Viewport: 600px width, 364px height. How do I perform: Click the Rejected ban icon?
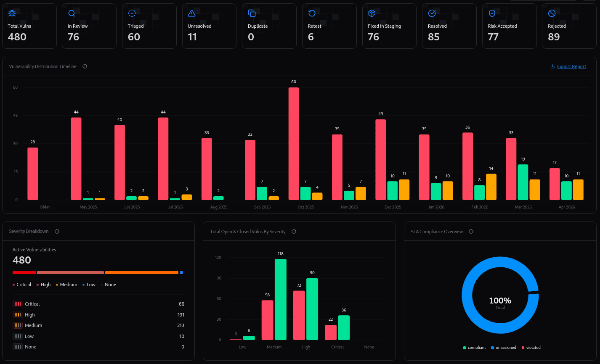click(x=552, y=13)
